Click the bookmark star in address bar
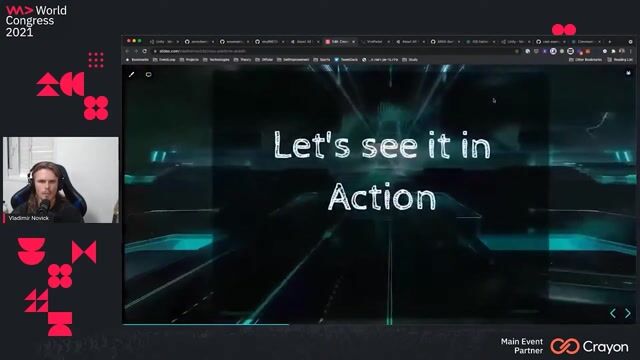This screenshot has width=640, height=360. point(517,51)
